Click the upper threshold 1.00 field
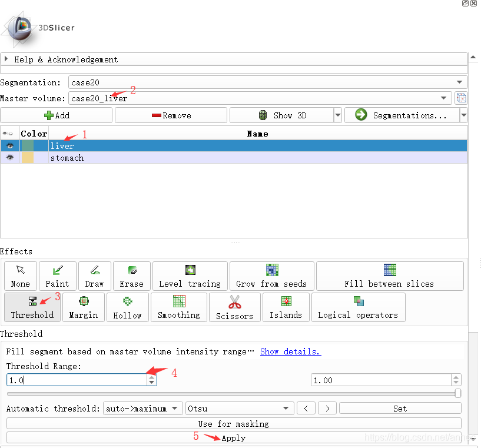Screen dimensions: 481x448 coord(381,380)
